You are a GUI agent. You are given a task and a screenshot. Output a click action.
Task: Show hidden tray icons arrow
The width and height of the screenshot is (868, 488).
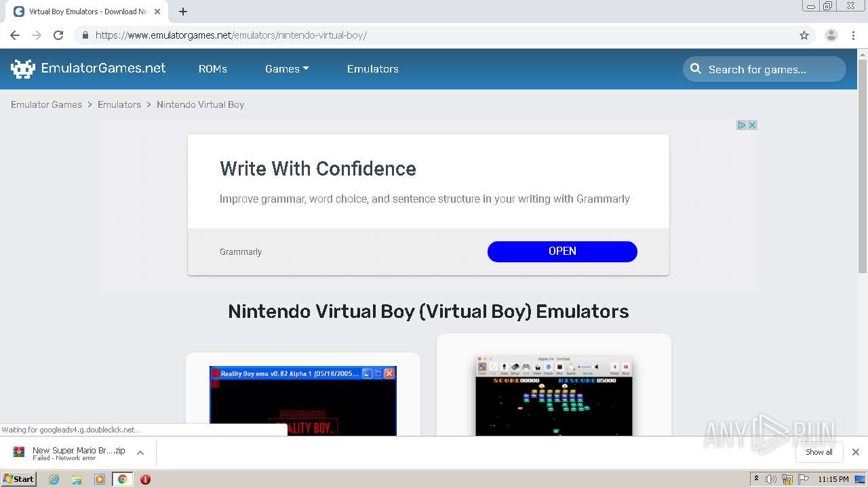pyautogui.click(x=756, y=479)
